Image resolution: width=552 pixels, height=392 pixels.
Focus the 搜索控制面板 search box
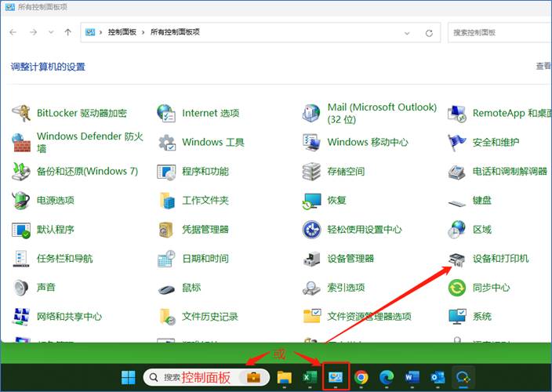[500, 33]
